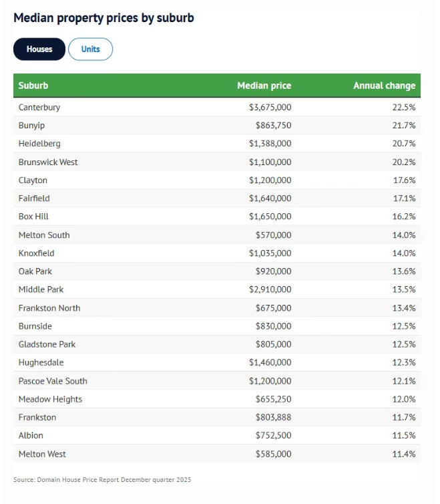Select Box Hill in the list
Image resolution: width=440 pixels, height=504 pixels.
coord(33,217)
